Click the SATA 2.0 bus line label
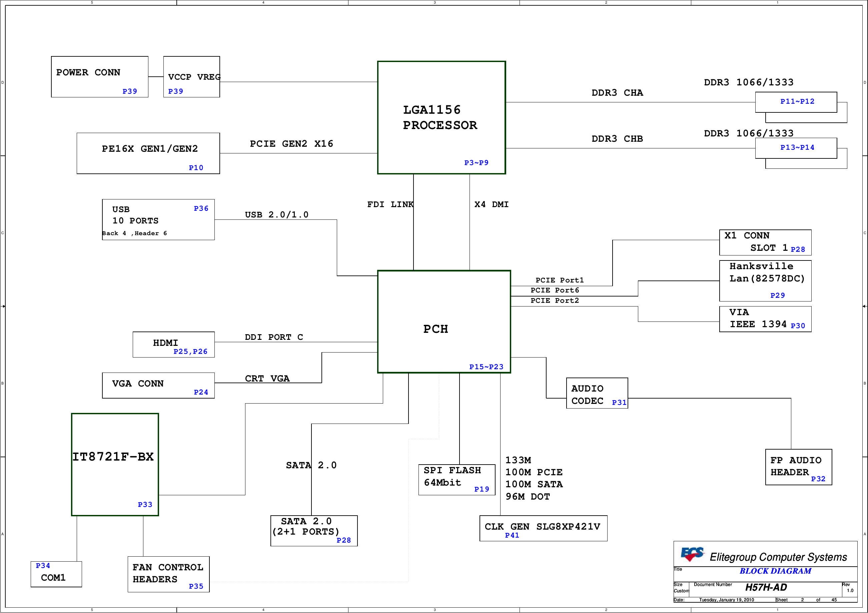Image resolution: width=868 pixels, height=613 pixels. (x=311, y=465)
